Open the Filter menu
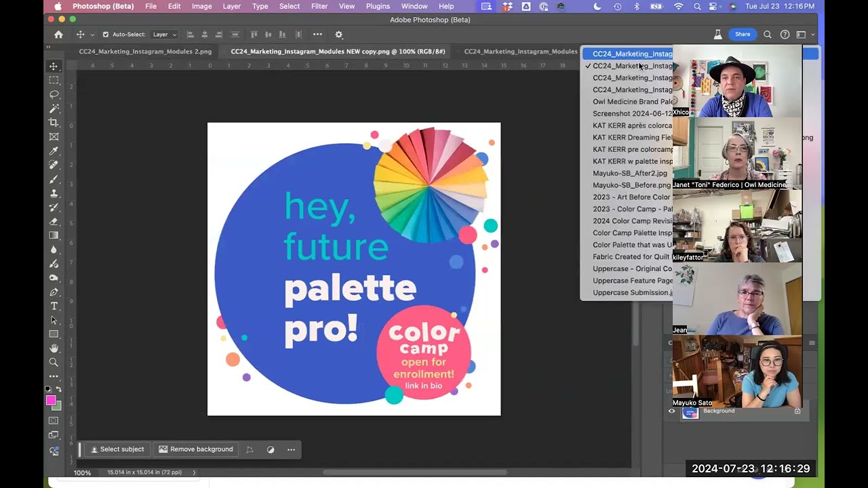 pos(319,6)
